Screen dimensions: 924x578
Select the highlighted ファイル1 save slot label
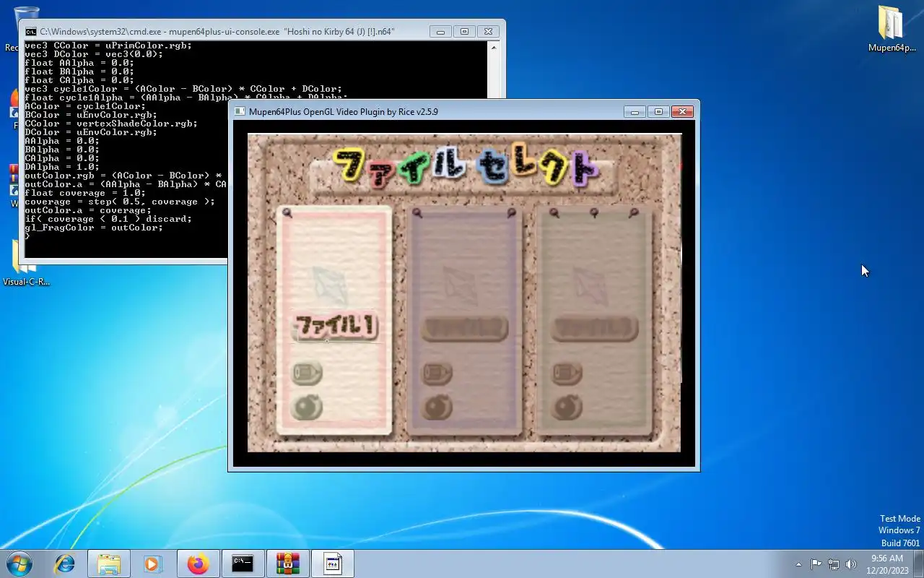pos(335,327)
